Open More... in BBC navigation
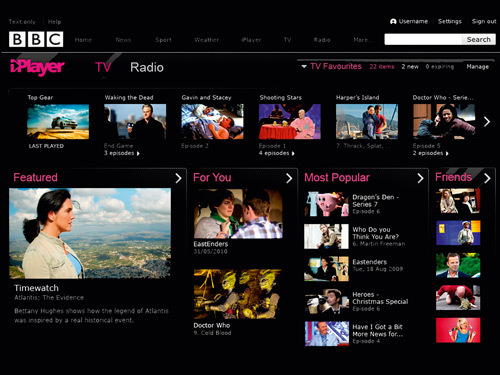This screenshot has height=375, width=500. coord(363,40)
